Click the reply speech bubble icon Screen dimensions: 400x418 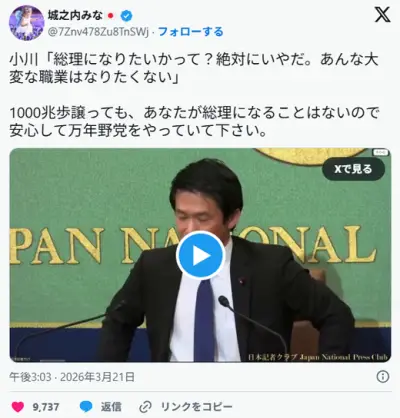(x=86, y=406)
